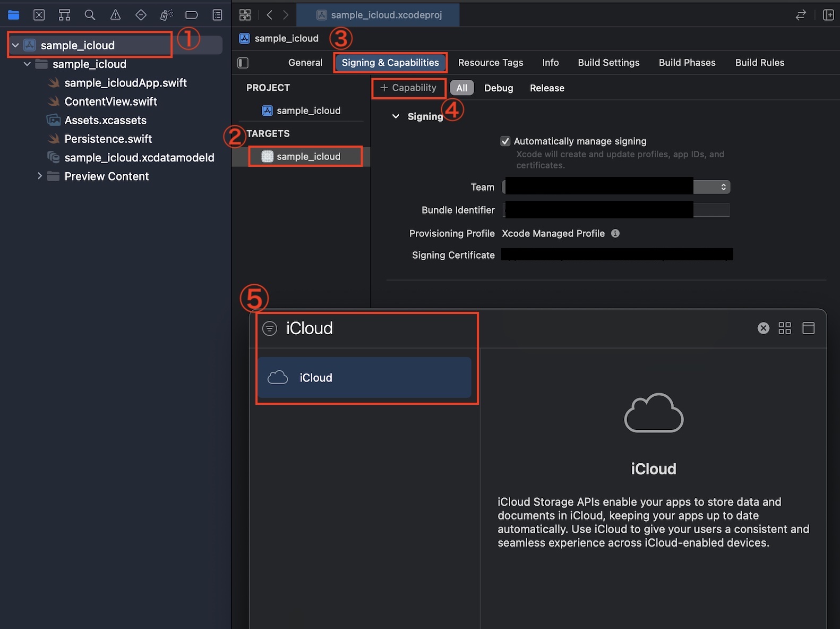Open Assets.xcassets catalog
Viewport: 840px width, 629px height.
click(x=105, y=120)
